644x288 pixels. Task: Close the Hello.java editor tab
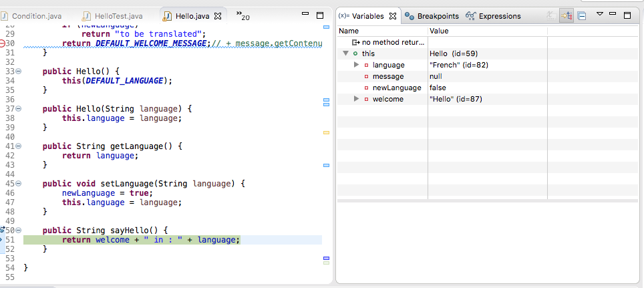point(217,16)
